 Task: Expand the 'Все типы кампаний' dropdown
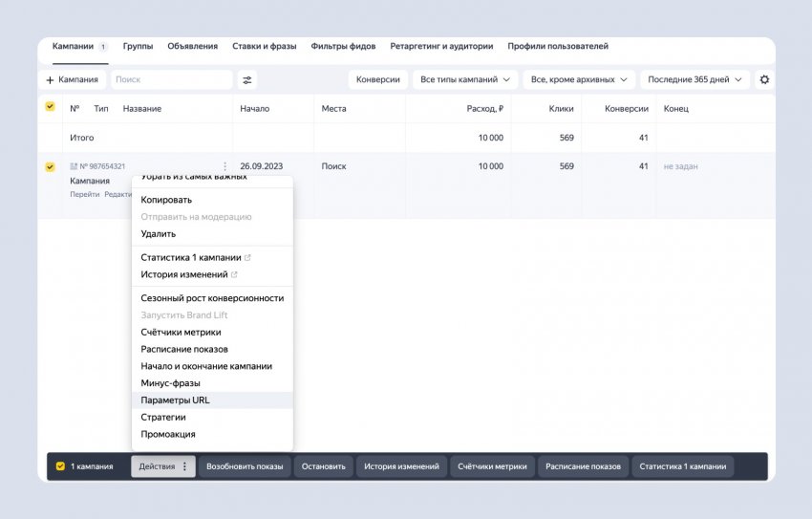tap(465, 80)
